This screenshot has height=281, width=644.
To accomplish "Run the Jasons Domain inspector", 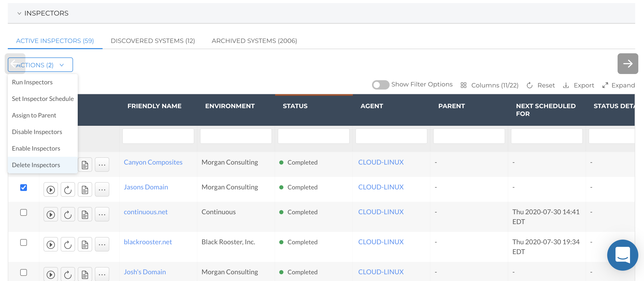I will coord(51,190).
